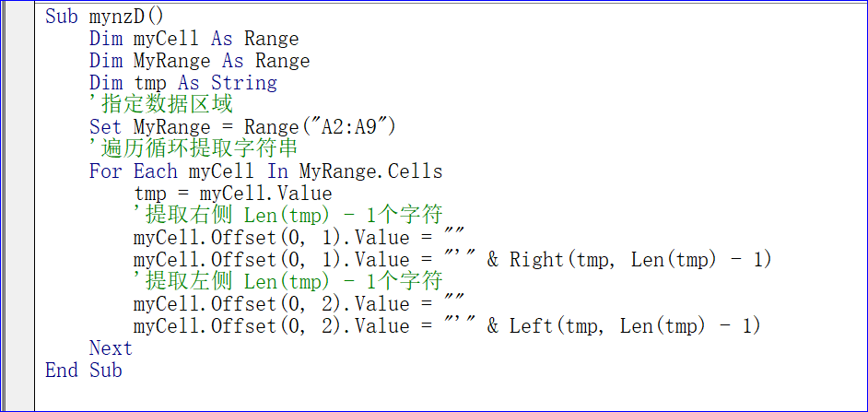Click the "Dim tmp As String" line
This screenshot has width=868, height=412.
[x=183, y=83]
